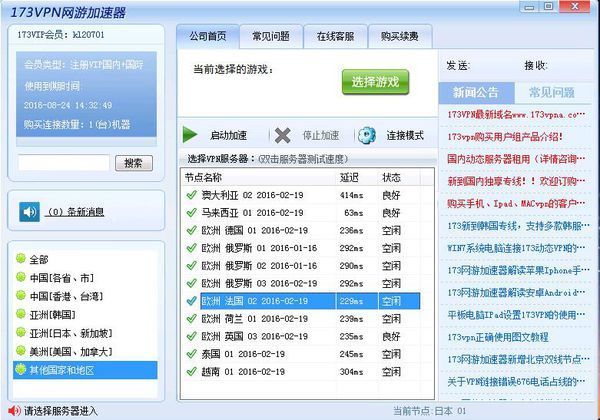The width and height of the screenshot is (600, 420).
Task: Click the 搜索 button
Action: tap(134, 163)
